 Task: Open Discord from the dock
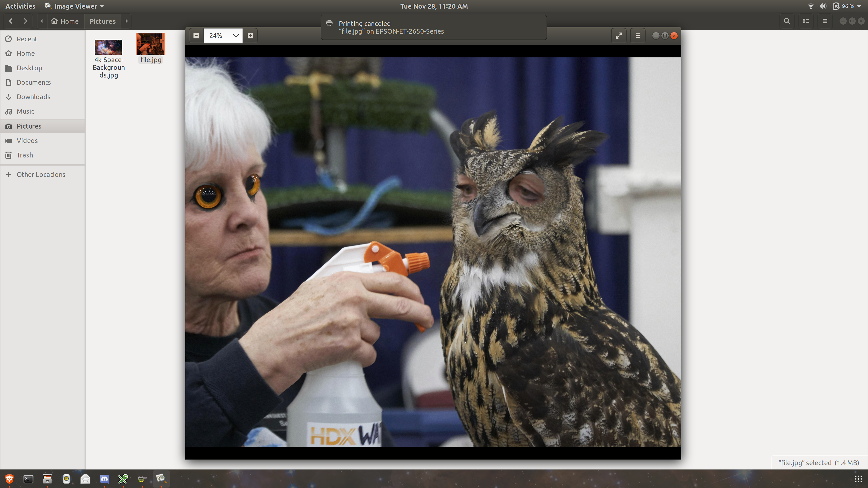[x=104, y=479]
